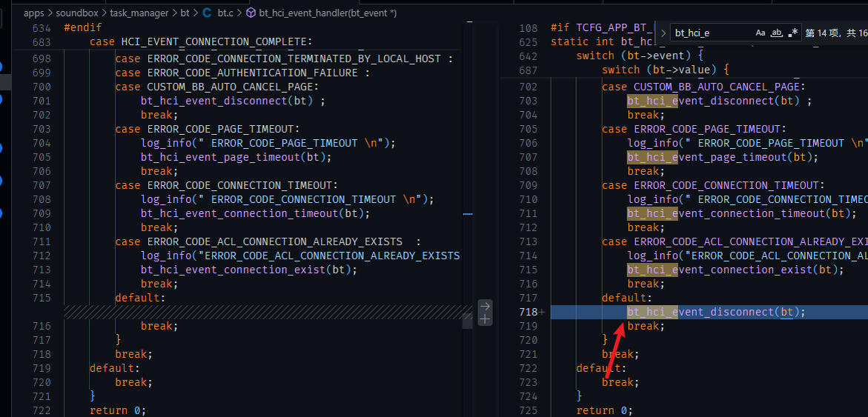Image resolution: width=868 pixels, height=417 pixels.
Task: Revert the change with the diff arrow button
Action: click(x=485, y=306)
